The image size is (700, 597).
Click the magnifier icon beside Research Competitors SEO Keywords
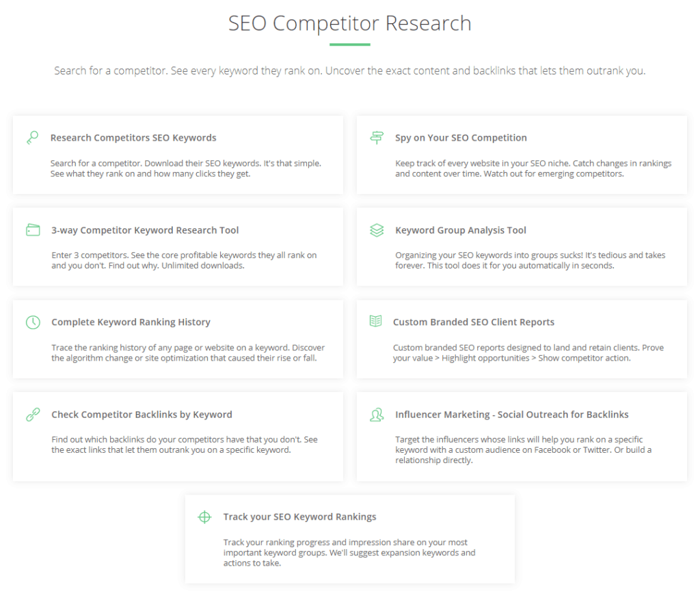(33, 137)
